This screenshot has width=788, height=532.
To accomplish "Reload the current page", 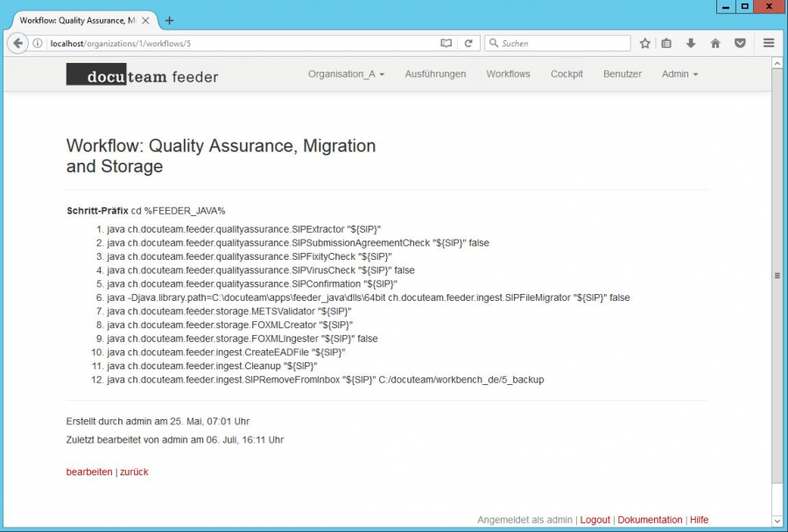I will 468,43.
